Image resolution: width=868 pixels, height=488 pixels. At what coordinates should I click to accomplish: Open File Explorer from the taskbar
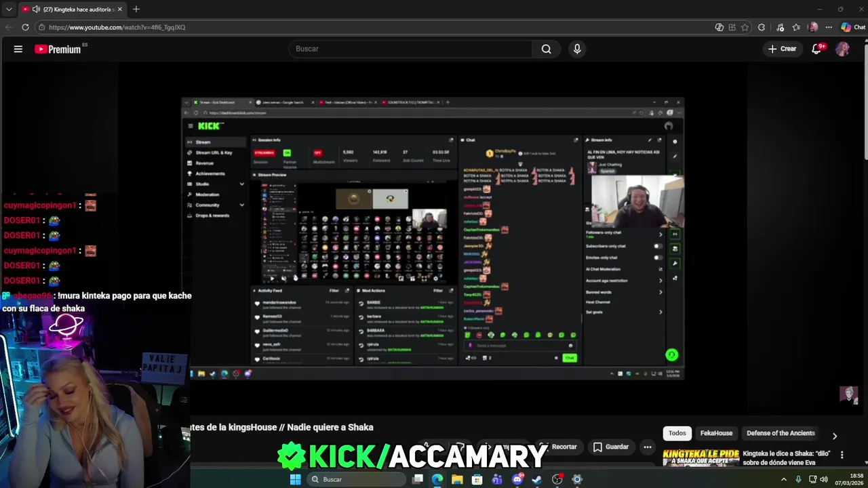tap(457, 479)
